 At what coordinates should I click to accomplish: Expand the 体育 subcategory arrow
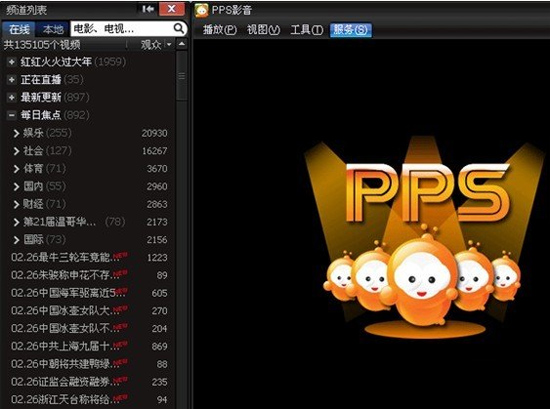[16, 169]
